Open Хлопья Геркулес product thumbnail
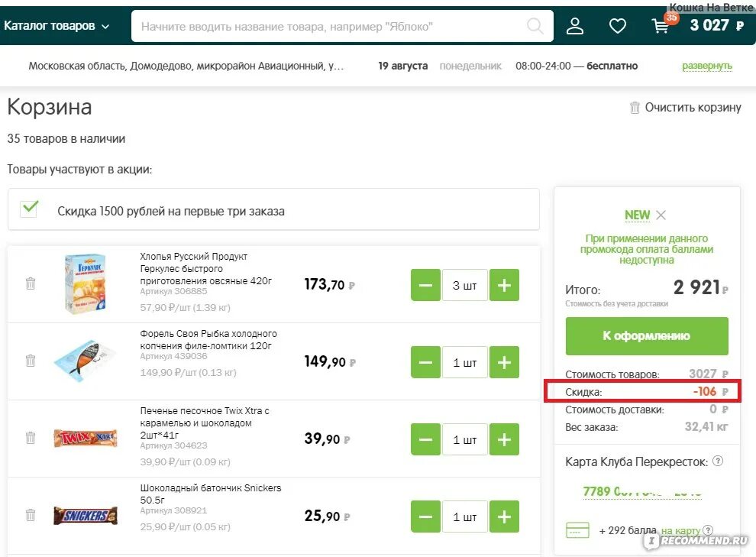Screen dimensions: 756x557 (x=86, y=284)
